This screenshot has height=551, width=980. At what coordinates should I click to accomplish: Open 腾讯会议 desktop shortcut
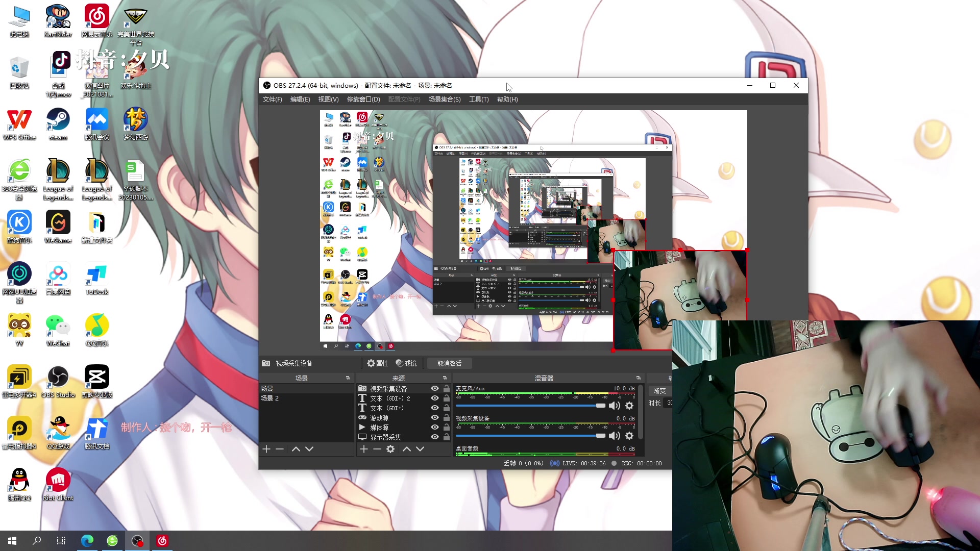coord(97,124)
